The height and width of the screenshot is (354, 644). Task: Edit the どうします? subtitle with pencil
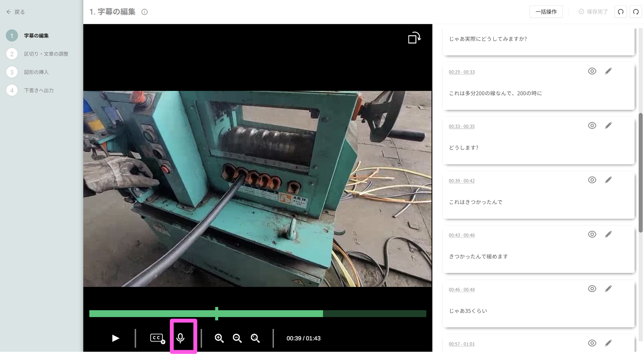click(608, 125)
